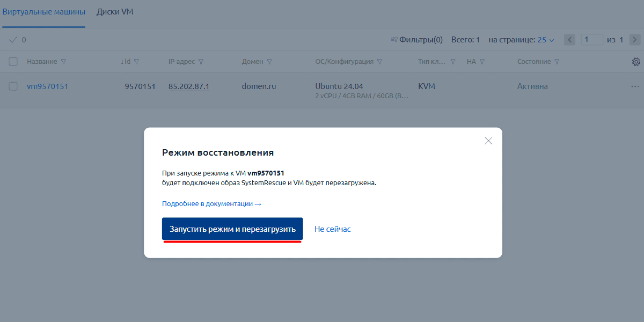Open the three-dot menu for vm9570151
The height and width of the screenshot is (322, 644).
pyautogui.click(x=635, y=86)
